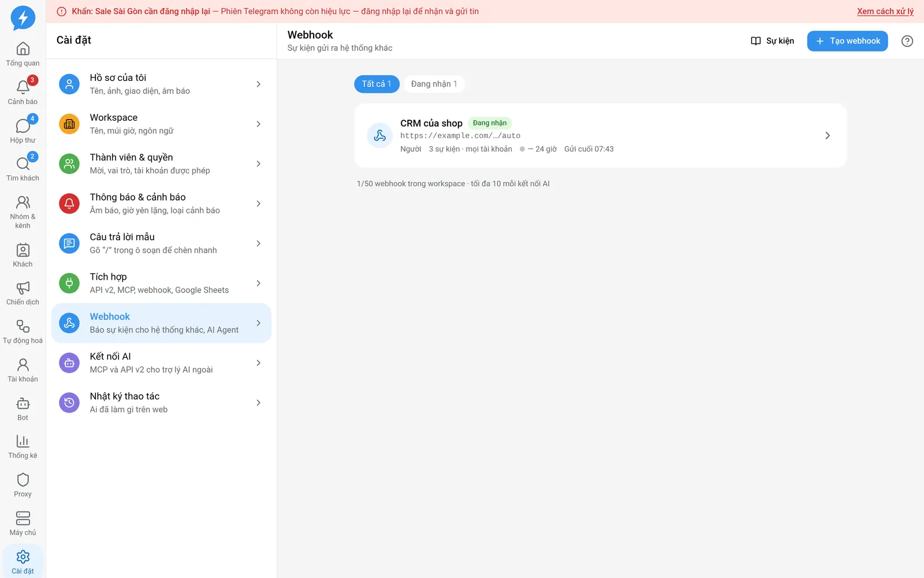
Task: Open CRM của shop webhook details chevron
Action: point(828,135)
